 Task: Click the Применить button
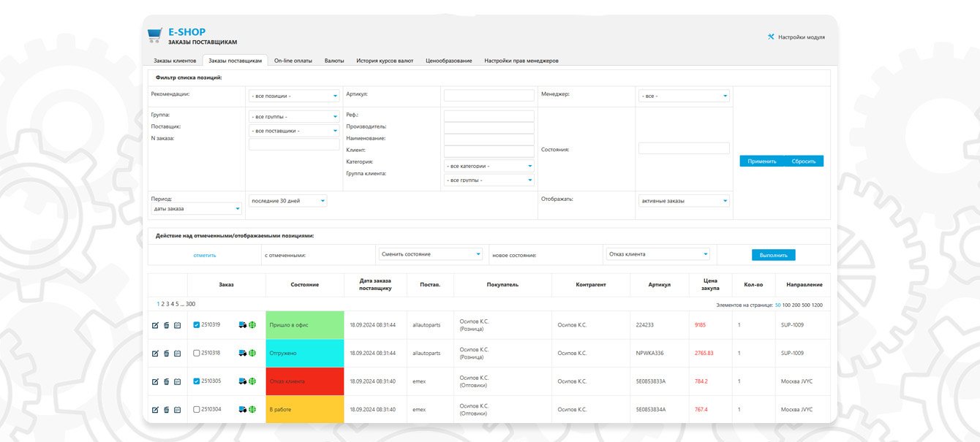coord(762,161)
